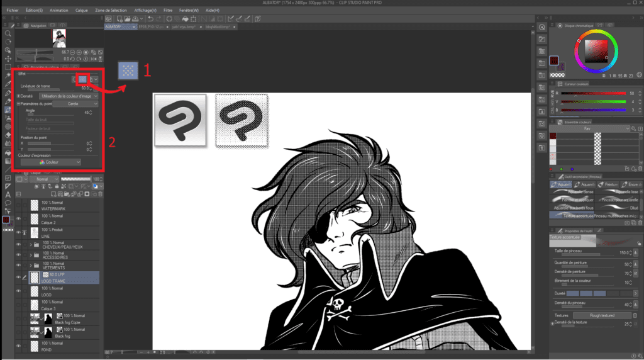Viewport: 644px width, 360px height.
Task: Click the transparent color checker swatch
Action: (x=557, y=75)
